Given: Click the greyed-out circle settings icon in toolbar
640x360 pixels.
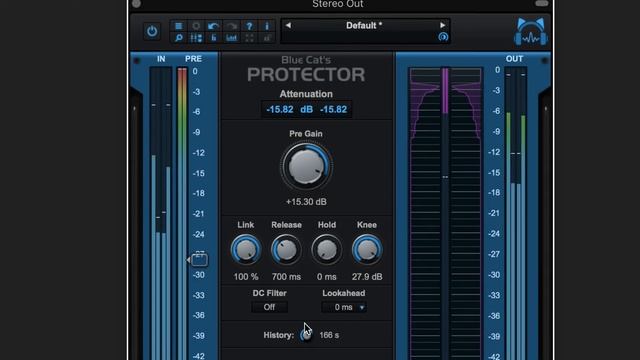Looking at the screenshot, I should coord(196,26).
